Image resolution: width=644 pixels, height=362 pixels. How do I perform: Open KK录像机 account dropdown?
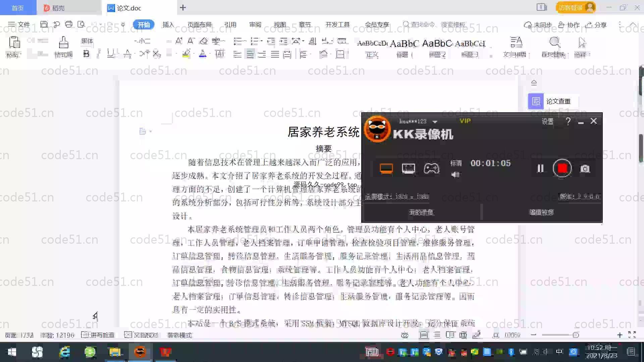coord(435,122)
